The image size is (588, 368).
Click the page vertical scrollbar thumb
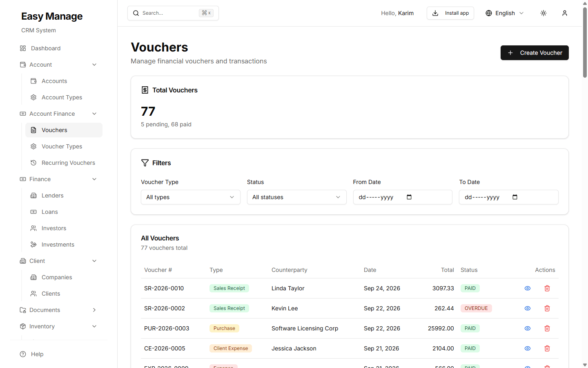pos(585,42)
